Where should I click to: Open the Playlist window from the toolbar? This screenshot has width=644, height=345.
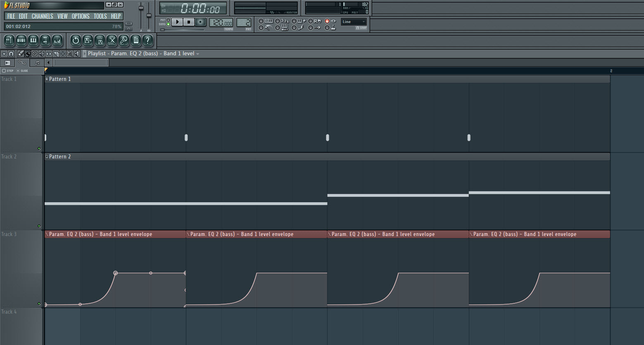click(x=10, y=40)
